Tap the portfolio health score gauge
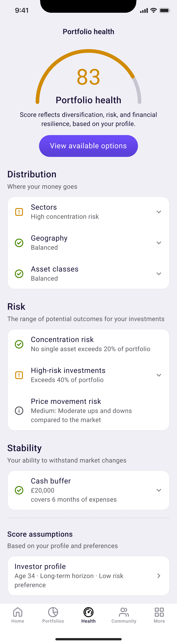 pos(88,78)
